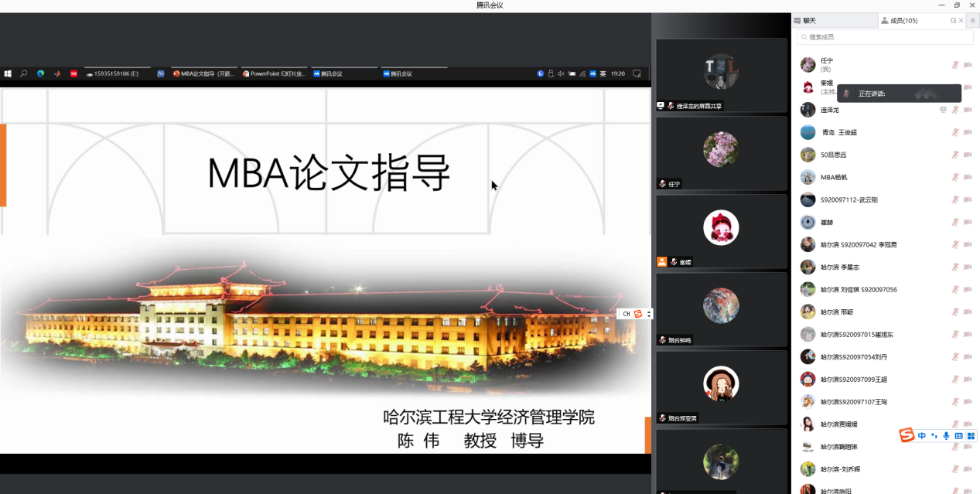Image resolution: width=980 pixels, height=494 pixels.
Task: Click member 哈尔滨 邢颖 in list
Action: [837, 312]
